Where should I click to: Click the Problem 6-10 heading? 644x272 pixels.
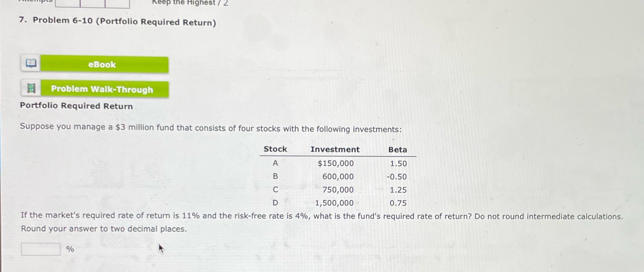tap(118, 21)
